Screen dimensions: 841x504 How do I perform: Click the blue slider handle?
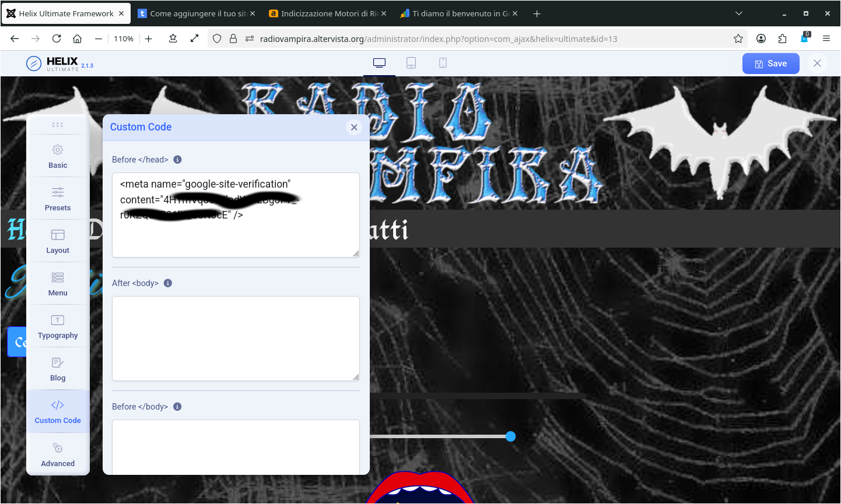(511, 436)
